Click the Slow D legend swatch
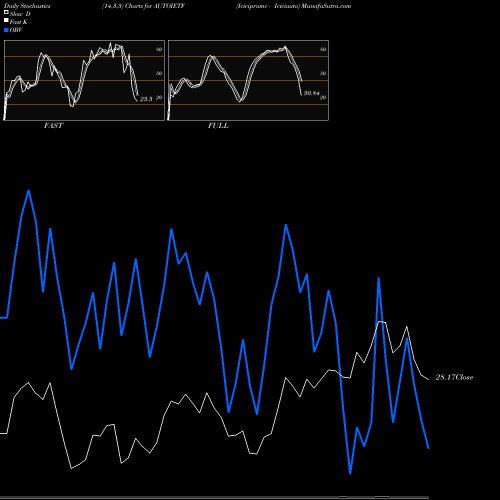The width and height of the screenshot is (500, 500). 6,13
